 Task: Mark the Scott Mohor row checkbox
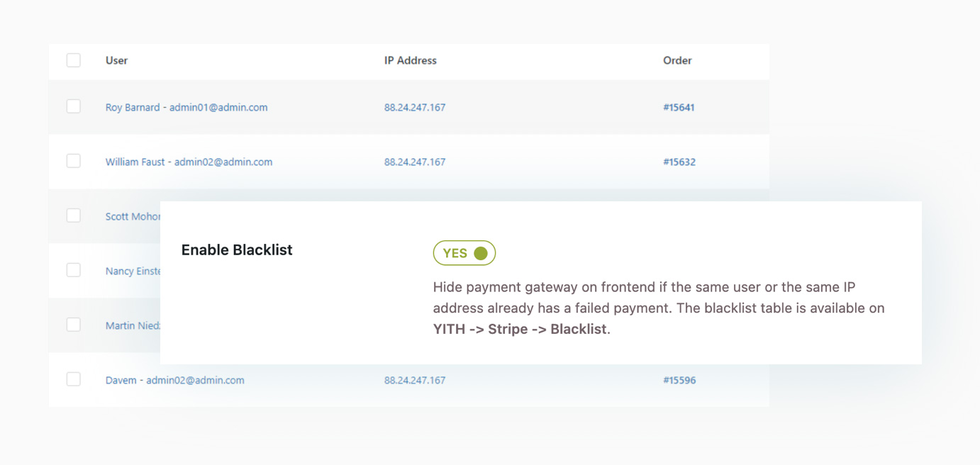(74, 215)
